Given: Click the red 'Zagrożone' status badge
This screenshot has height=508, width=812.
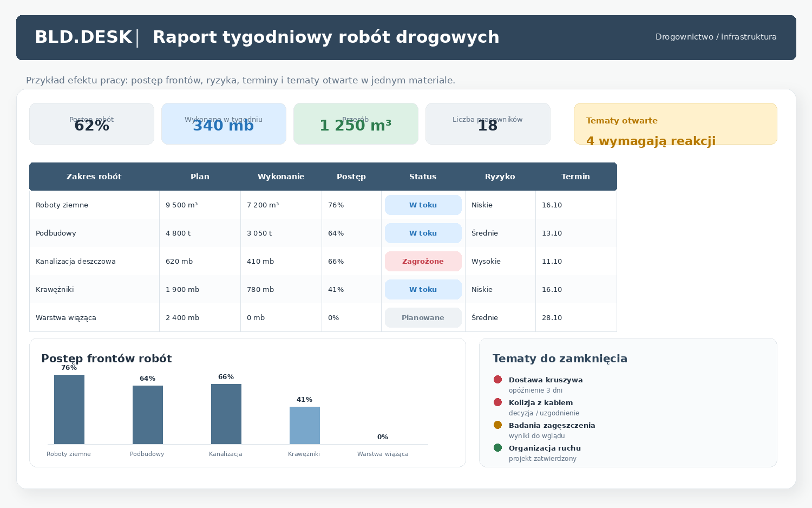Looking at the screenshot, I should [423, 262].
